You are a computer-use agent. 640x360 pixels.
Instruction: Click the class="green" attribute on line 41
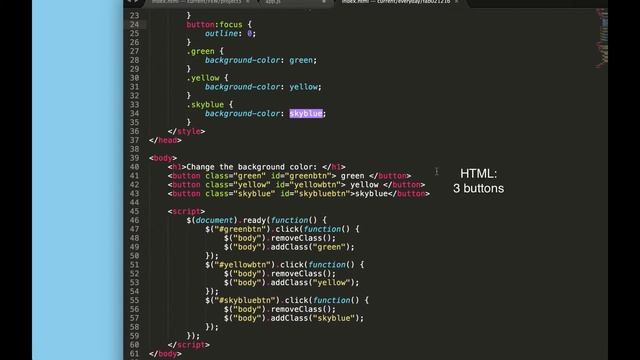(236, 176)
